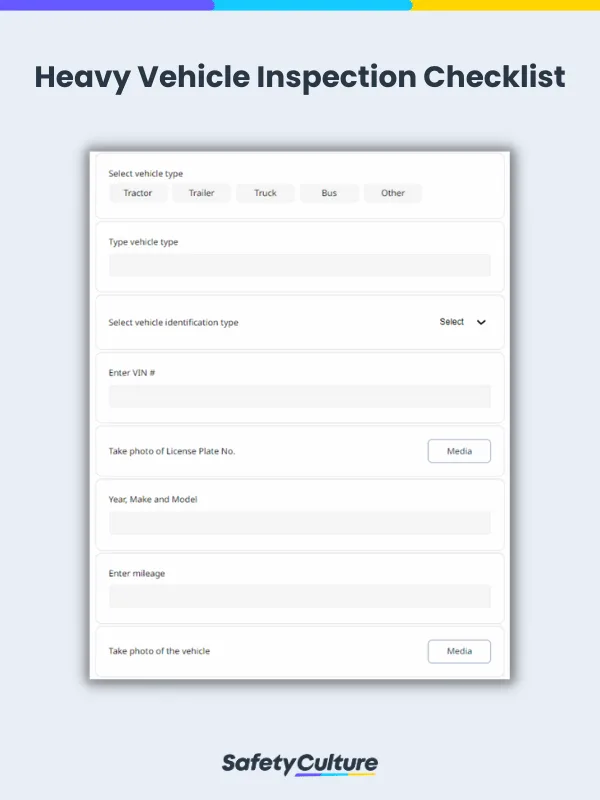Select Bus as the vehicle type

(329, 193)
